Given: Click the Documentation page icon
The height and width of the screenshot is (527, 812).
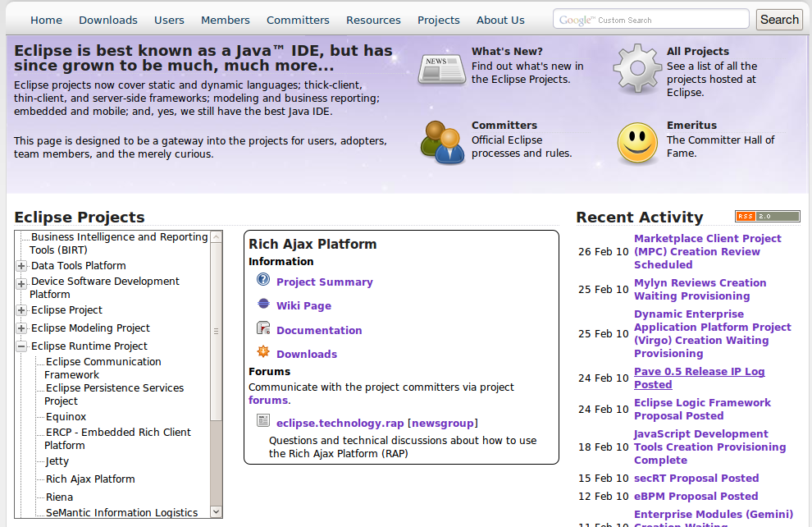Looking at the screenshot, I should click(x=263, y=328).
